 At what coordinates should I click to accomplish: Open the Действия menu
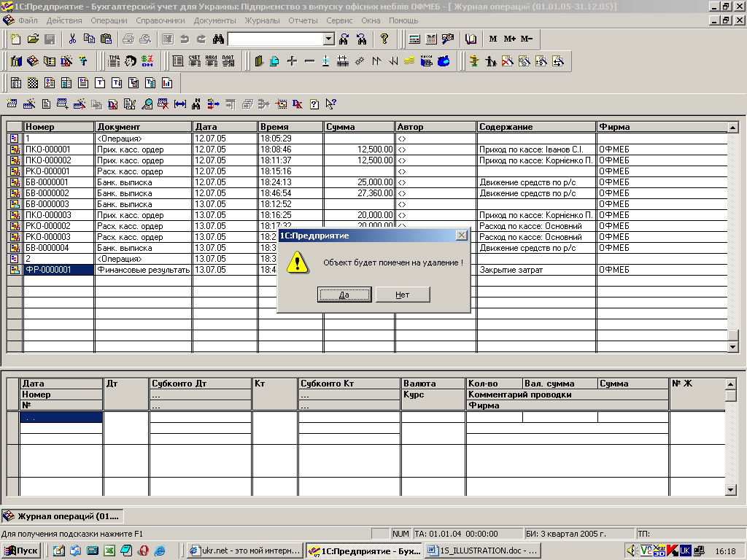(x=64, y=20)
